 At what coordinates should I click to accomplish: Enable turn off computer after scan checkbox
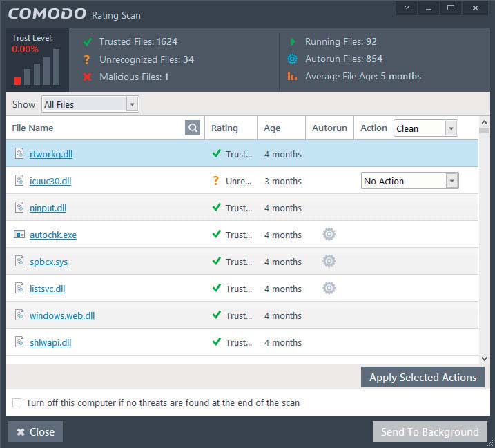tap(17, 403)
